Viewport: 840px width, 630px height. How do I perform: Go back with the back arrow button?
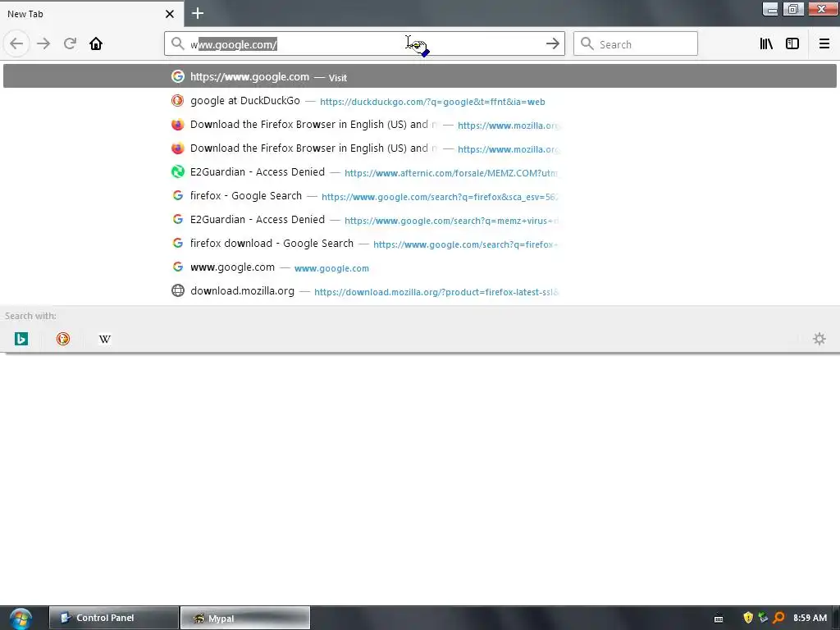16,43
